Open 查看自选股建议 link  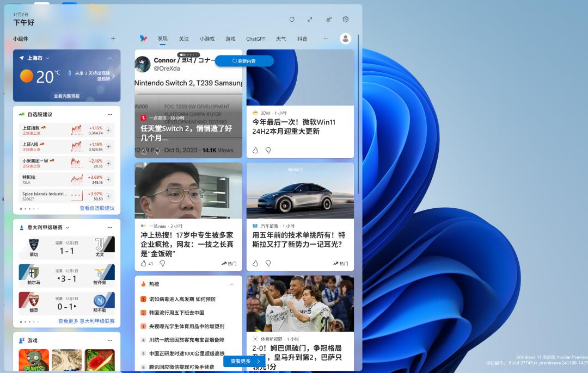click(97, 208)
